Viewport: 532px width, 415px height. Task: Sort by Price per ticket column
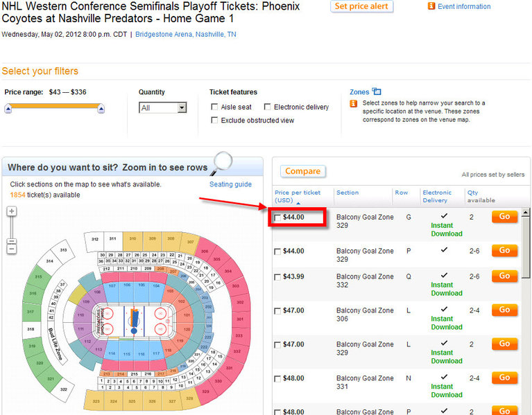pos(298,196)
